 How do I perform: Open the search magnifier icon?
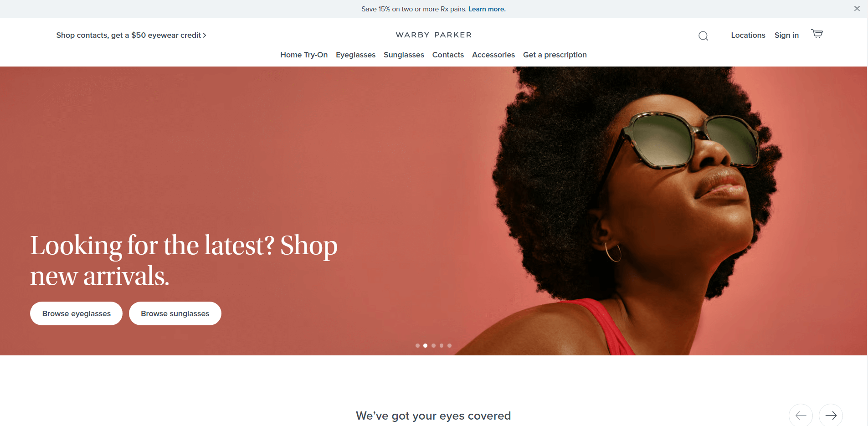click(x=703, y=36)
